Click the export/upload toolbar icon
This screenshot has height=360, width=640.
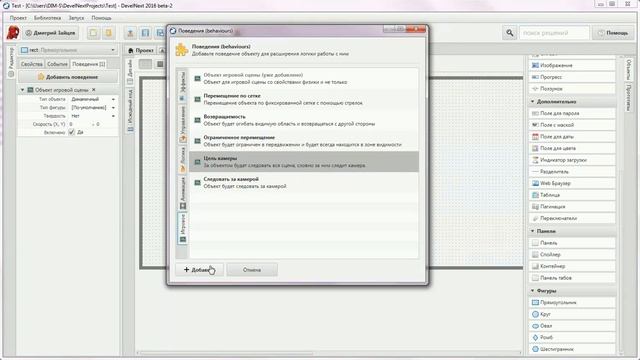coord(131,33)
